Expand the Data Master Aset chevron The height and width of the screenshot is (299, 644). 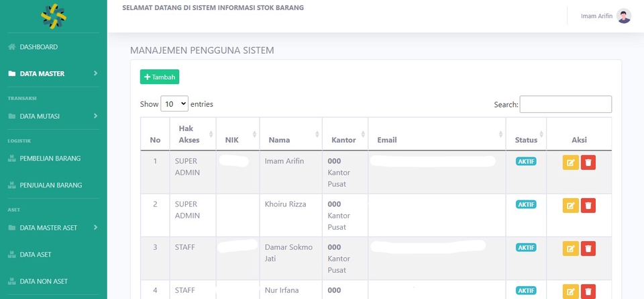click(x=95, y=227)
